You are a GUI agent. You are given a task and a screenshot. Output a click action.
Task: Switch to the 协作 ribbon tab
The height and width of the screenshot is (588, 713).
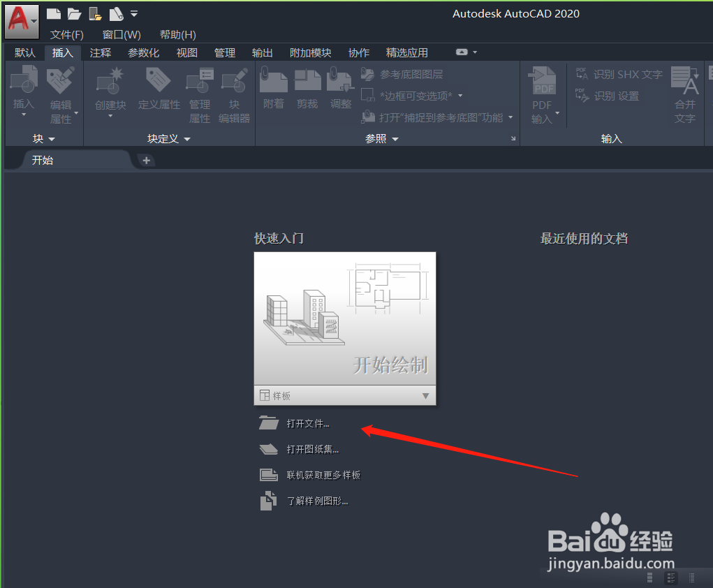point(359,53)
